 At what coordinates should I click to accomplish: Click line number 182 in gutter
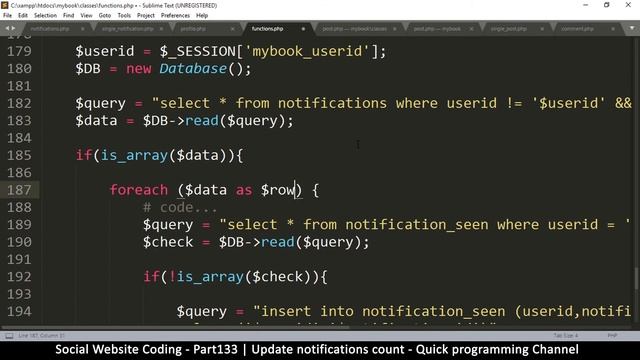pyautogui.click(x=19, y=103)
